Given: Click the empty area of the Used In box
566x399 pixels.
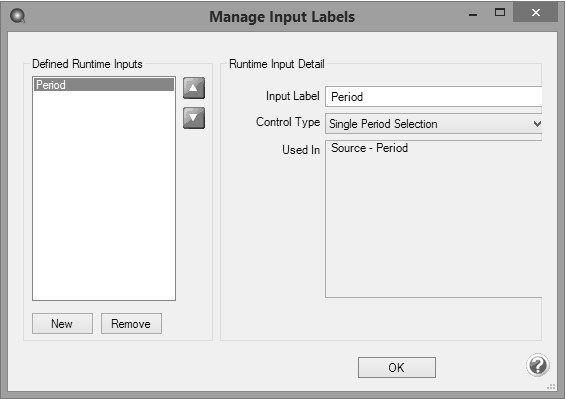Looking at the screenshot, I should tap(433, 226).
